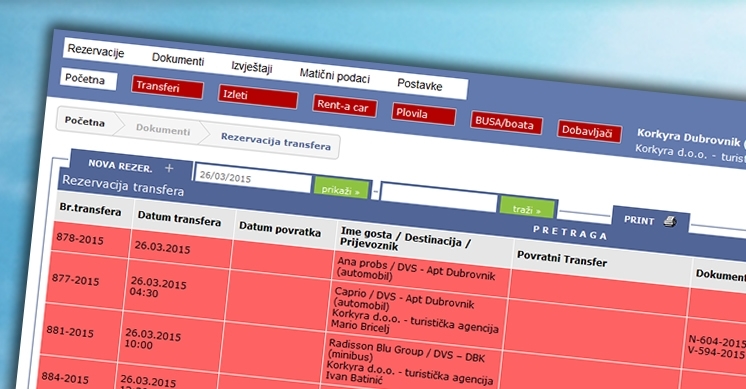Open the Dokumenti menu
Viewport: 746px width, 389px height.
[x=178, y=59]
